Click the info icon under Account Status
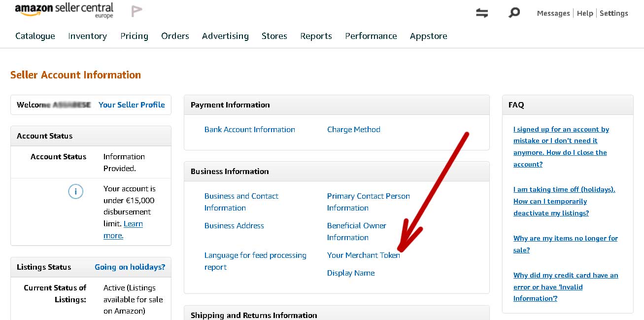 pos(75,191)
